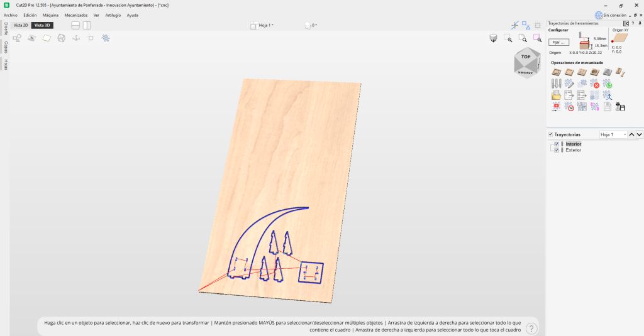This screenshot has height=336, width=644.
Task: Choose the Inlay toolpath icon with round pocket
Action: [x=594, y=73]
